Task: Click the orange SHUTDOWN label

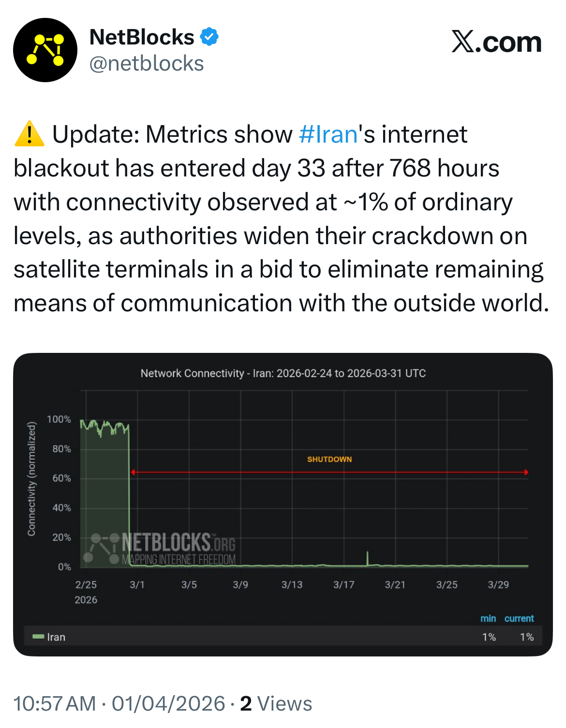Action: pyautogui.click(x=330, y=459)
